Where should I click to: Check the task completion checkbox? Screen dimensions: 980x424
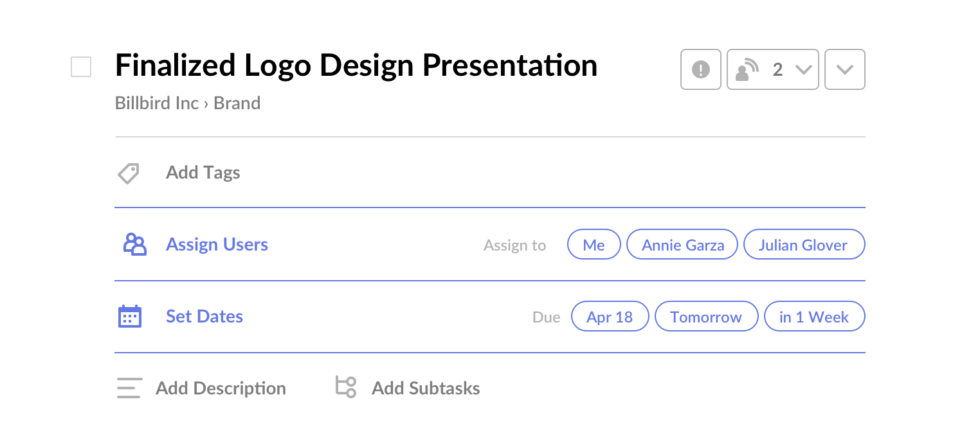click(x=81, y=67)
